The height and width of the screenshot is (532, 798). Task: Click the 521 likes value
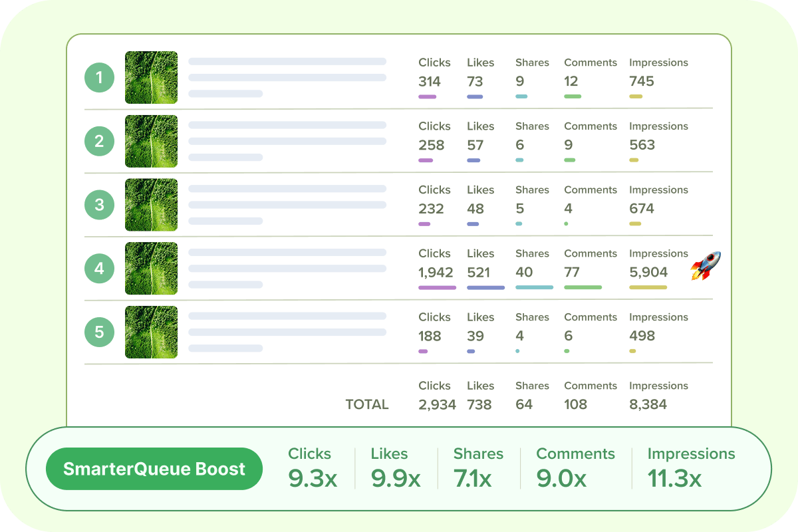pos(479,273)
